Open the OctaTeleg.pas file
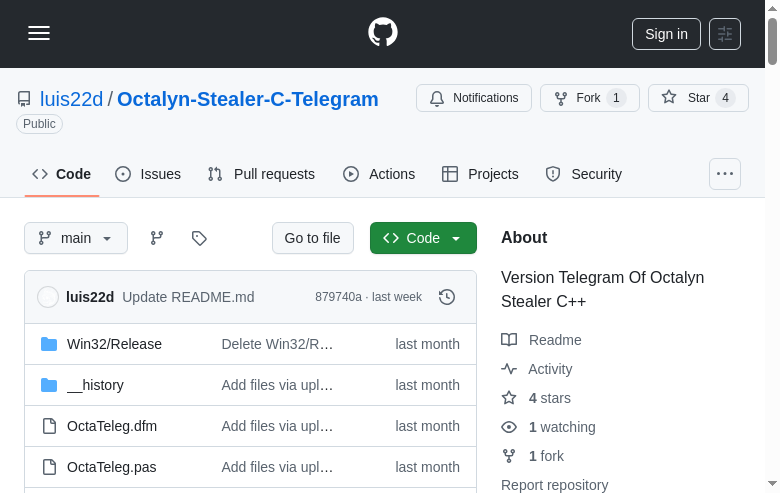The width and height of the screenshot is (780, 493). (x=112, y=467)
